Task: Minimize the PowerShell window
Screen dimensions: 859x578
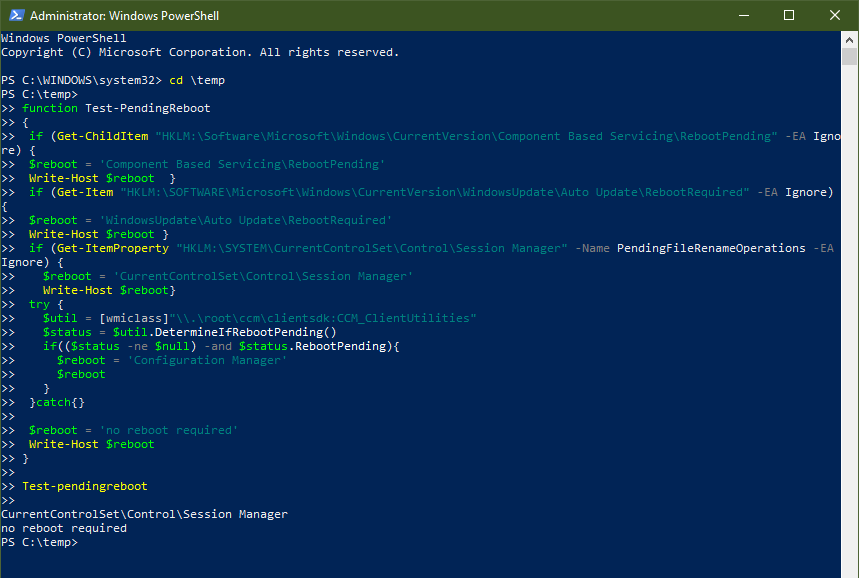Action: point(743,15)
